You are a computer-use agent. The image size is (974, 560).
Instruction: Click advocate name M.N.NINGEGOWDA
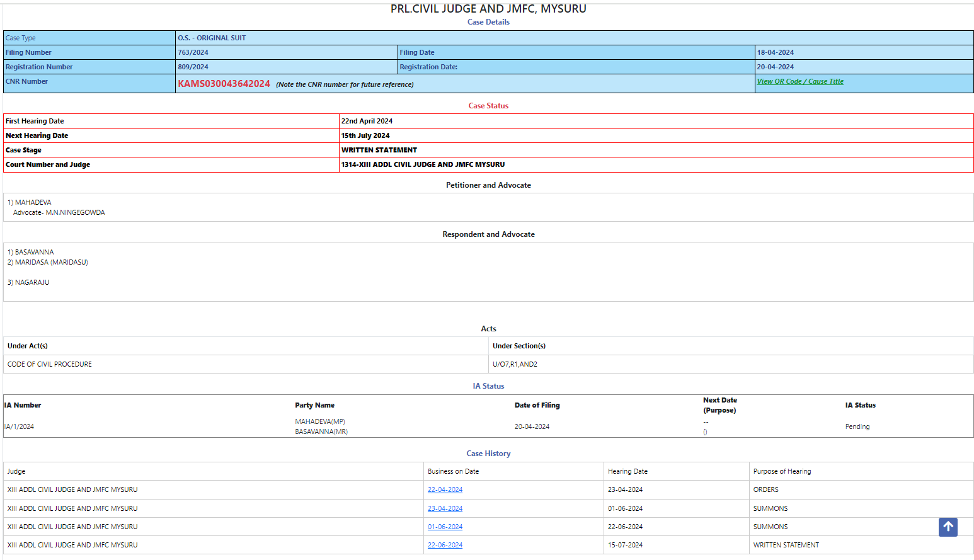(75, 212)
